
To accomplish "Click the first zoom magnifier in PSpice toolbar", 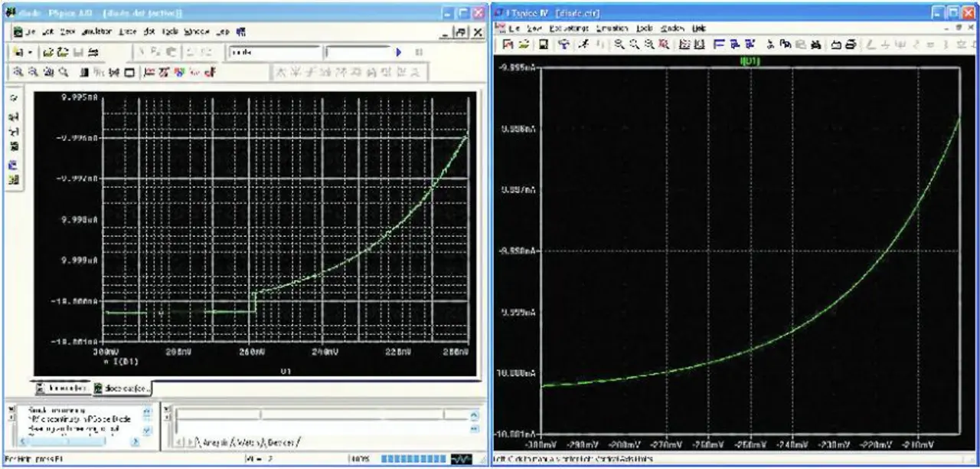I will pyautogui.click(x=17, y=73).
